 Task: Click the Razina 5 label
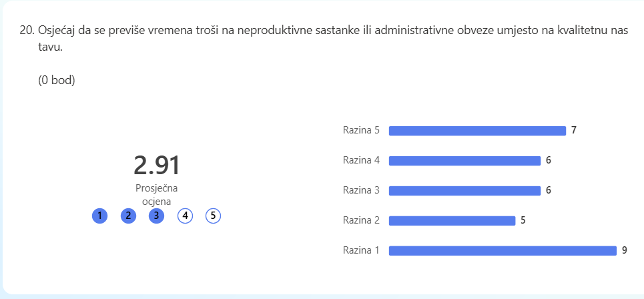click(361, 131)
